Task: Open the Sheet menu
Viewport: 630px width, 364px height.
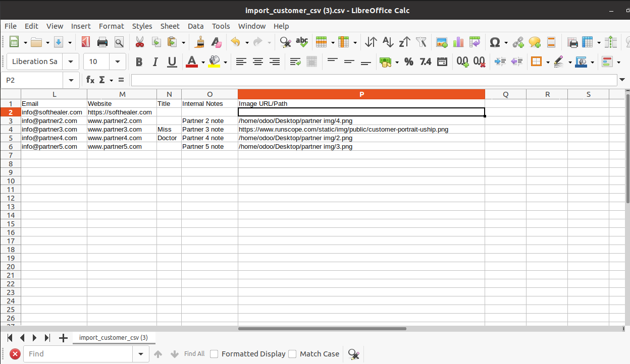Action: point(170,26)
